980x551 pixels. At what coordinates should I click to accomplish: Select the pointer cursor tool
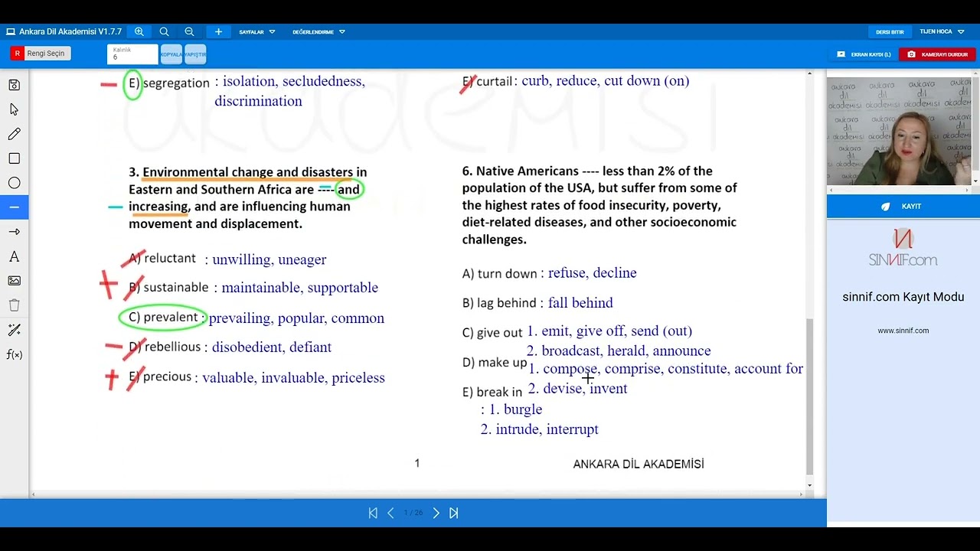[14, 109]
